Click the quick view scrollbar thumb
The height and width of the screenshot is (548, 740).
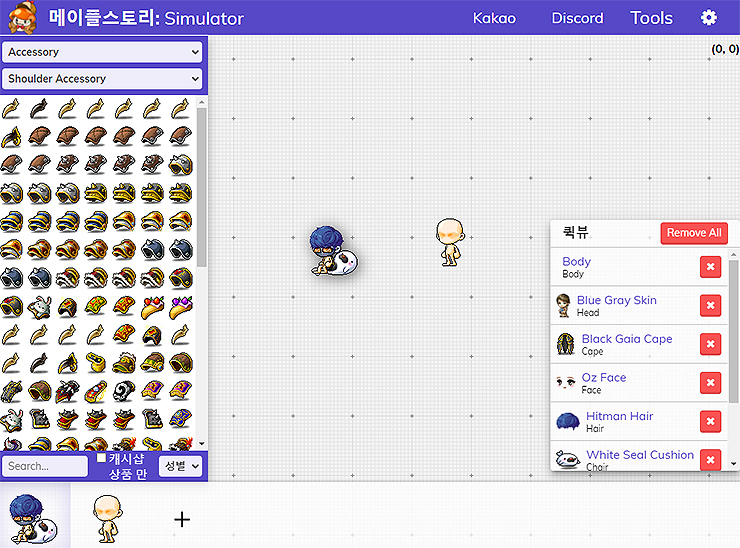coord(733,332)
